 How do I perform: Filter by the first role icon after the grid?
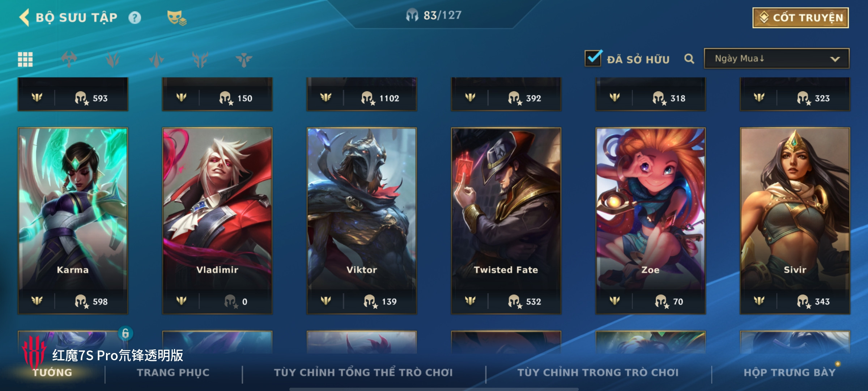point(69,59)
